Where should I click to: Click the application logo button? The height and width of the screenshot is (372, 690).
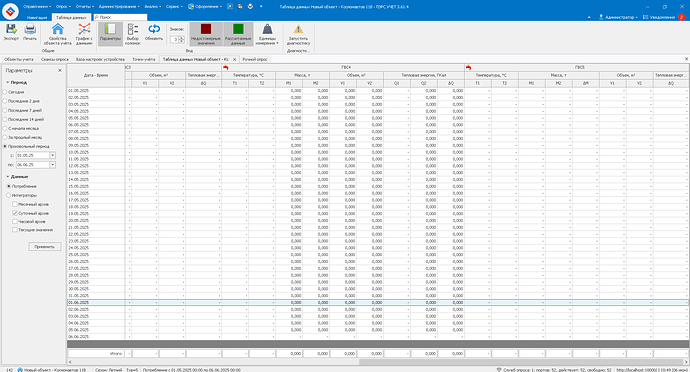tap(10, 11)
